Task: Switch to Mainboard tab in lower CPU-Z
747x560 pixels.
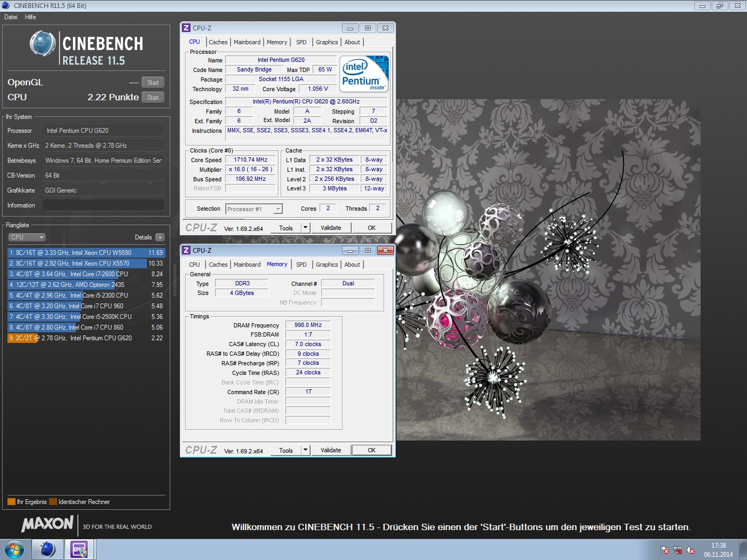Action: tap(247, 265)
